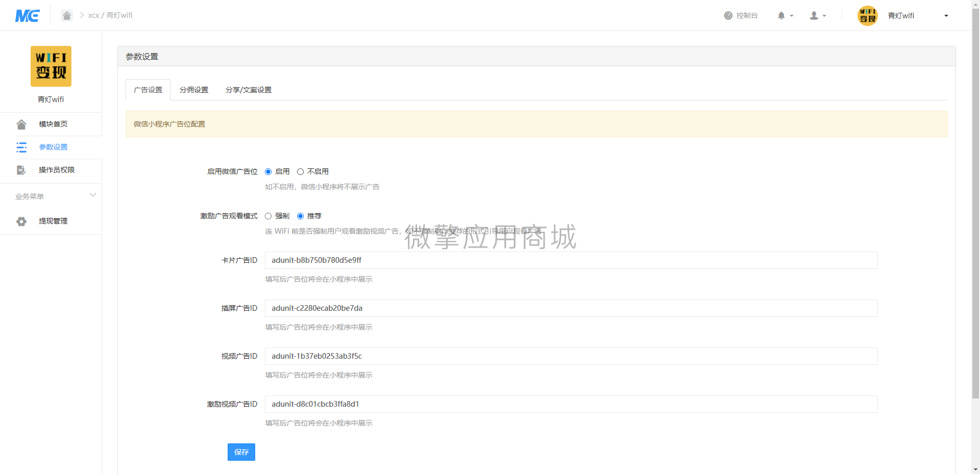This screenshot has width=980, height=474.
Task: Click the xcx / 青灯wifi breadcrumb
Action: (110, 15)
